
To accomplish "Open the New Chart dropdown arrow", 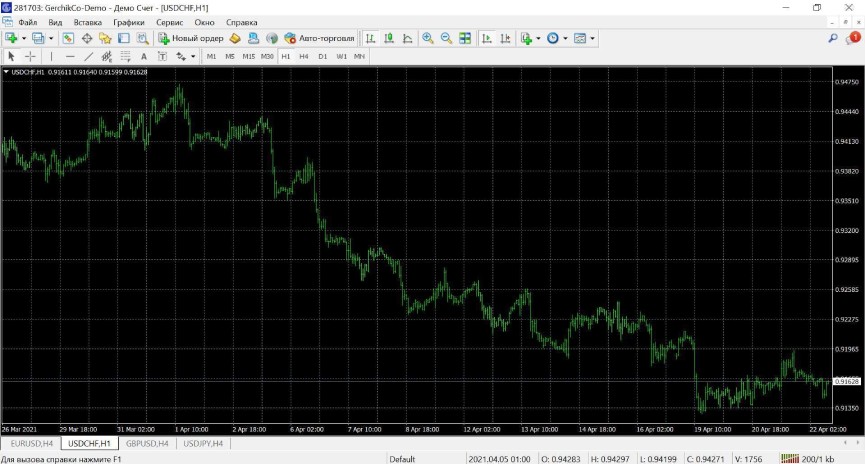I will pos(24,39).
